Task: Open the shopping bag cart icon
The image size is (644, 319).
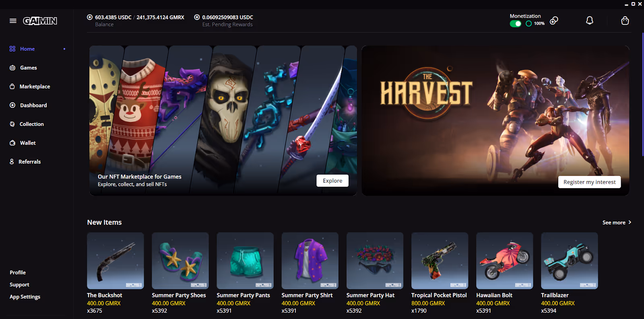Action: (625, 21)
